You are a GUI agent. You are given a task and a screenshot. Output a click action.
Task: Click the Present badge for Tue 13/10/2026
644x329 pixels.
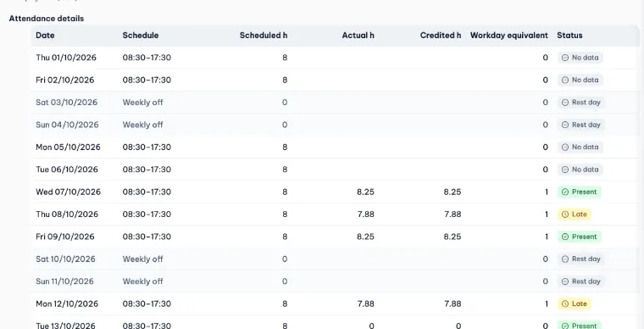(x=579, y=325)
